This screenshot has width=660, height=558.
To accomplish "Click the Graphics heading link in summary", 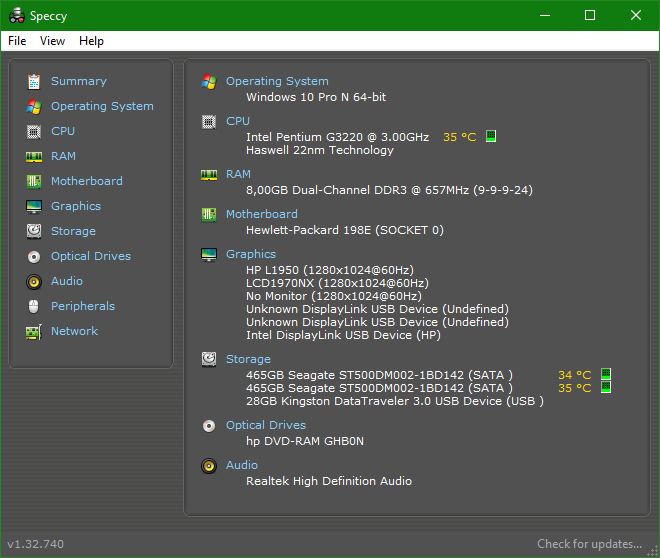I will point(251,254).
